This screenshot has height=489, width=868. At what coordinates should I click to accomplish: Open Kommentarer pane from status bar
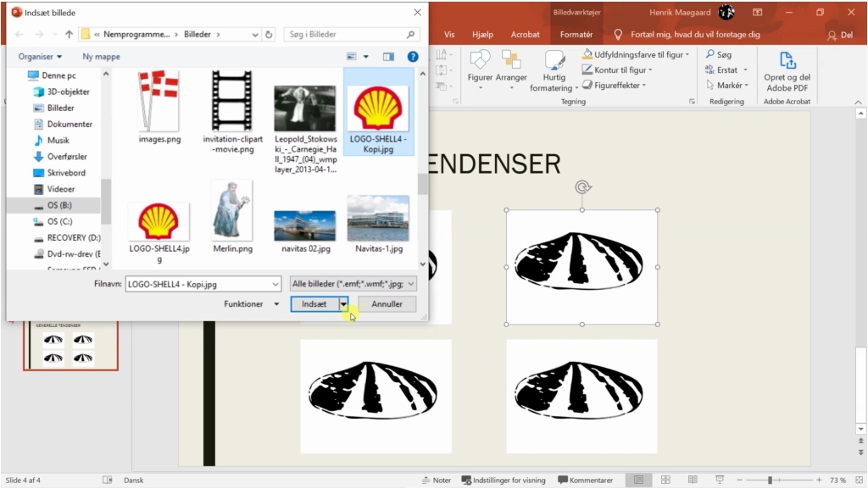pyautogui.click(x=586, y=481)
